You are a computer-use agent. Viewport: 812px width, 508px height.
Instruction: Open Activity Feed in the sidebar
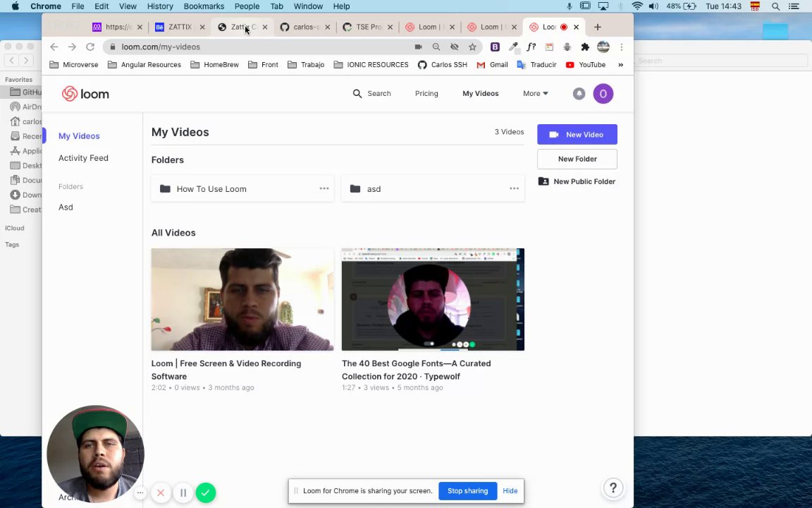[x=83, y=158]
